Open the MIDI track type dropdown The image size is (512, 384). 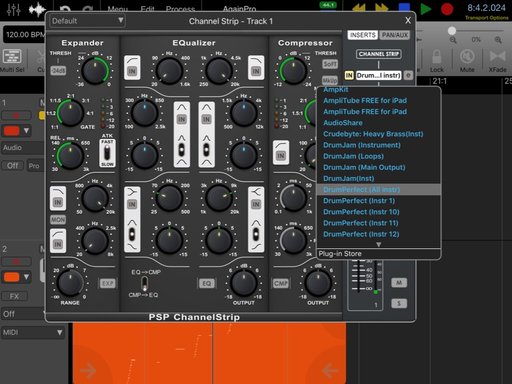tap(33, 332)
